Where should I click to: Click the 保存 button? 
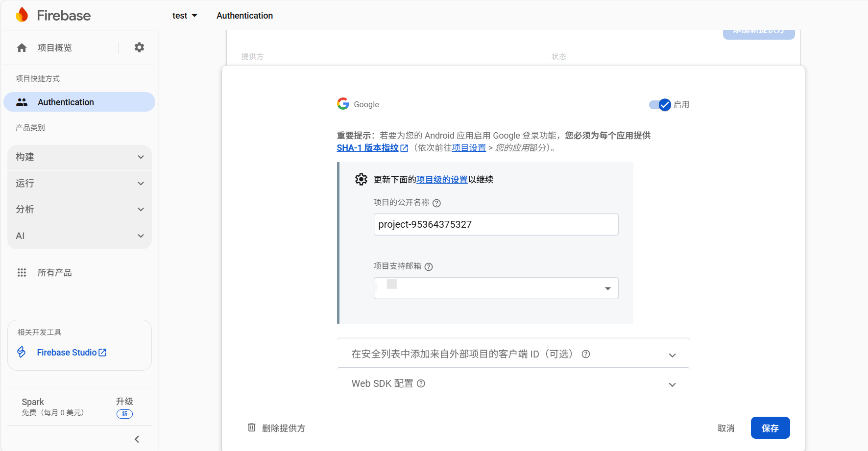pyautogui.click(x=770, y=427)
